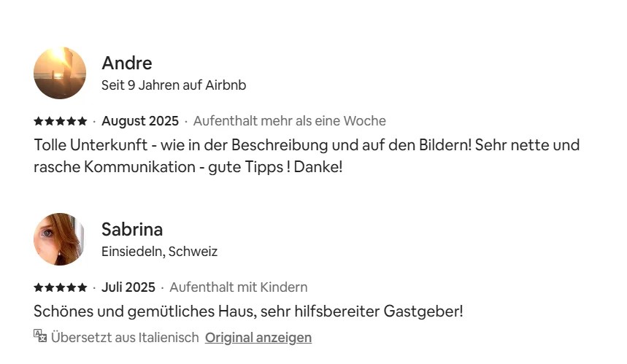Select the reviewer name Sabrina
Screen dimensions: 627x364
coord(132,229)
